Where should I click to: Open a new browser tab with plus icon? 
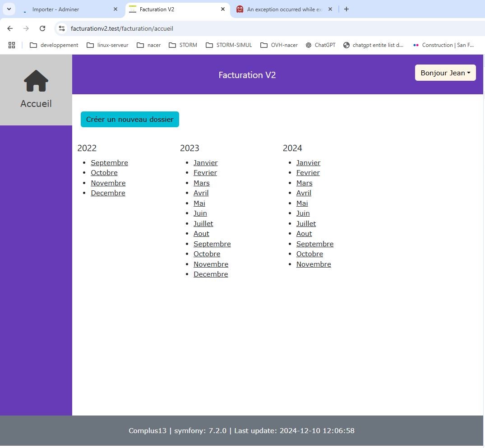coord(346,9)
